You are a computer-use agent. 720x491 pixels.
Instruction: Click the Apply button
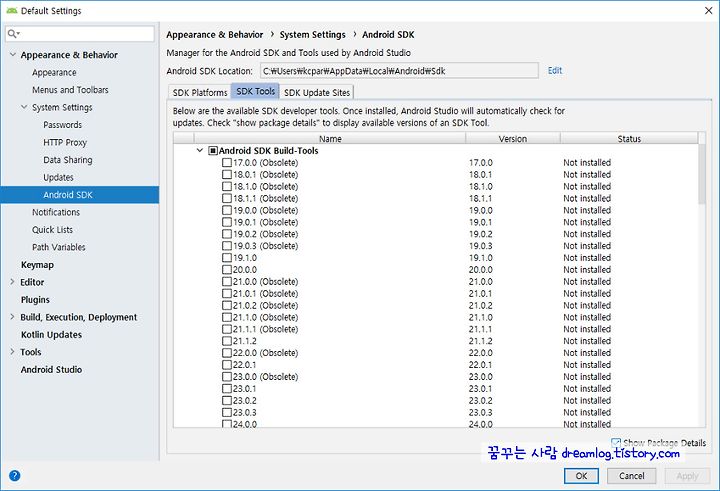tap(687, 476)
